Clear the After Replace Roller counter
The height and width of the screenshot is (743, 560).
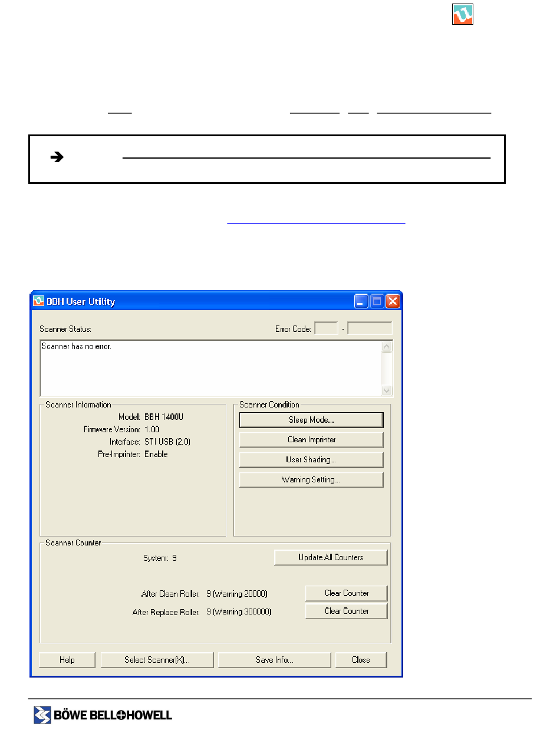tap(347, 611)
